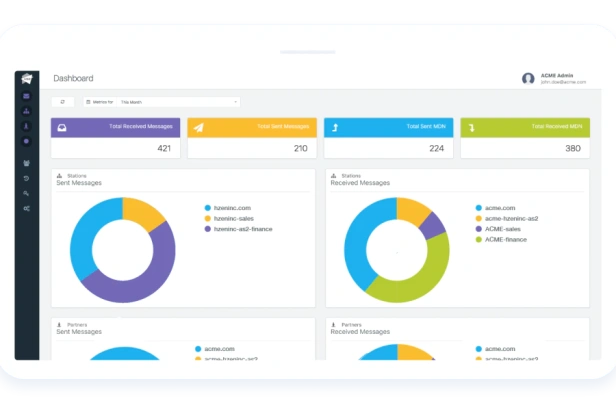Click the Total Received Messages card

[x=116, y=138]
